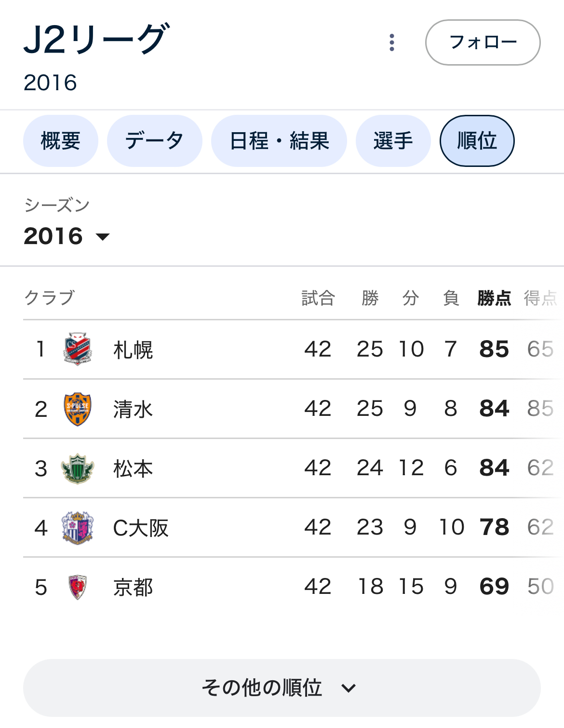Open the 日程・結果 tab
This screenshot has height=728, width=564.
pyautogui.click(x=279, y=141)
